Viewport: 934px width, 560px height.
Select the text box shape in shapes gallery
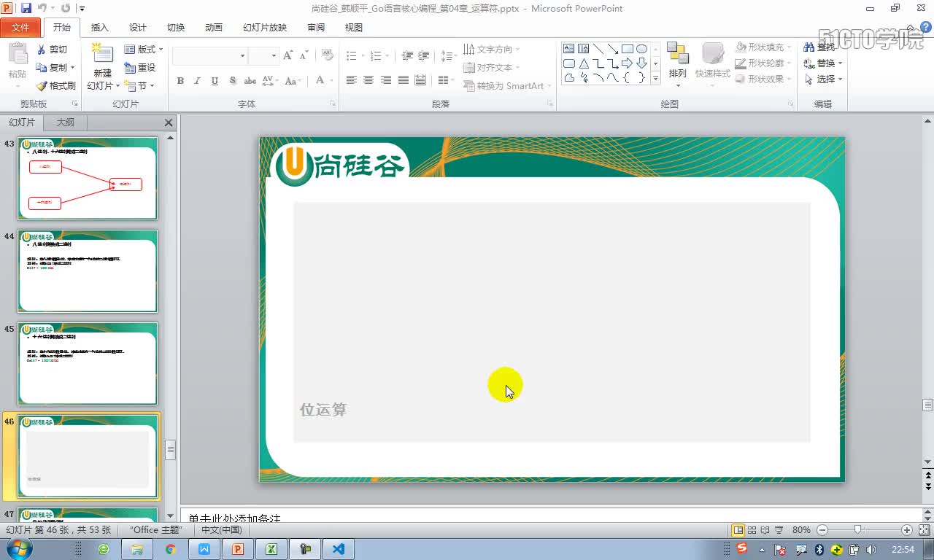[x=568, y=49]
